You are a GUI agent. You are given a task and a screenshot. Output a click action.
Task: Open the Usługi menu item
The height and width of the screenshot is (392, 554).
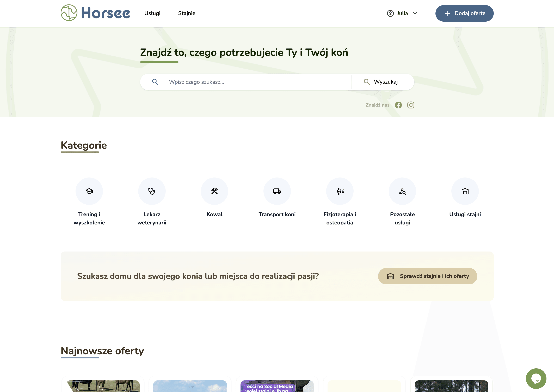pyautogui.click(x=152, y=13)
